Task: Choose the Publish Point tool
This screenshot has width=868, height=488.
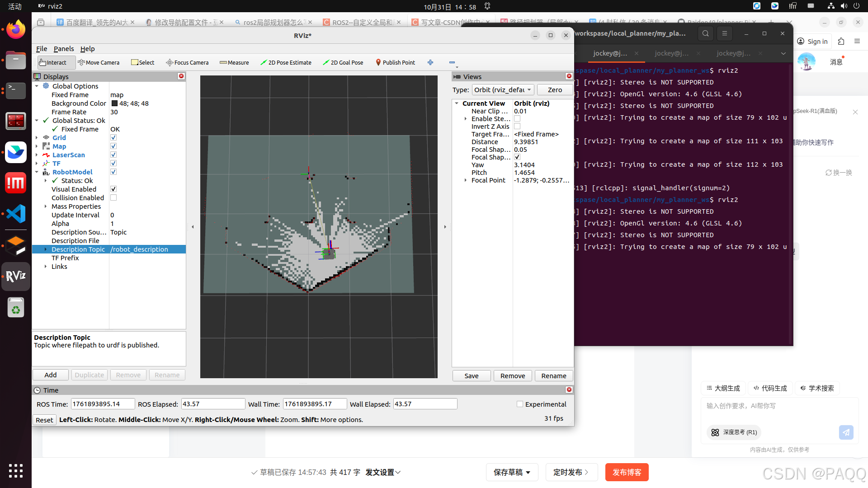Action: click(x=395, y=62)
